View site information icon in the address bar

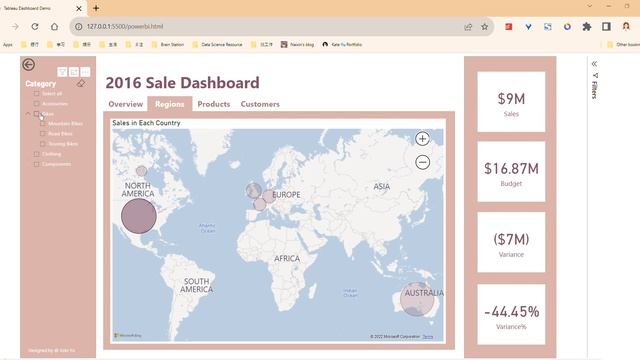pyautogui.click(x=78, y=27)
